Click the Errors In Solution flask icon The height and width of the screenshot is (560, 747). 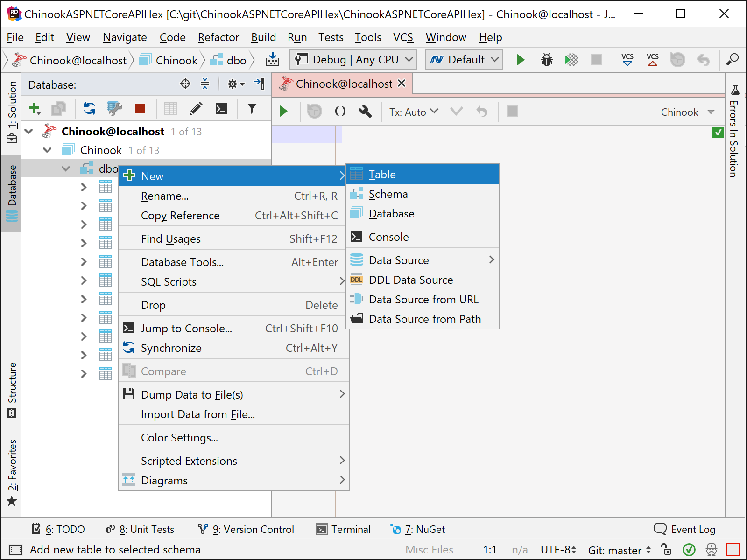pos(735,90)
